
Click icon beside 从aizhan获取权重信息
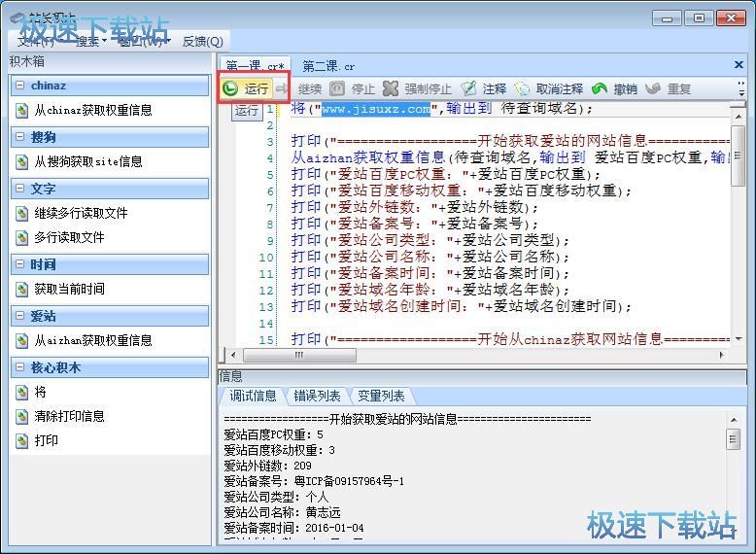pos(21,340)
